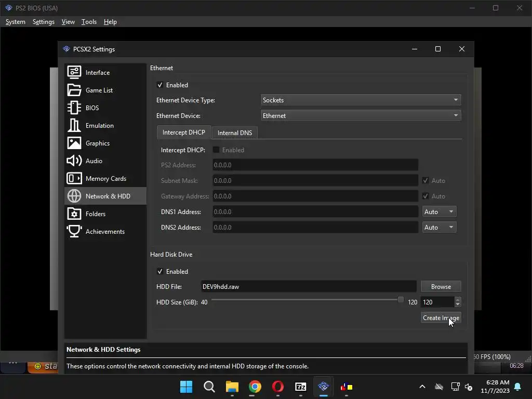This screenshot has width=532, height=399.
Task: Click the HDD Size slider handle
Action: pos(401,299)
